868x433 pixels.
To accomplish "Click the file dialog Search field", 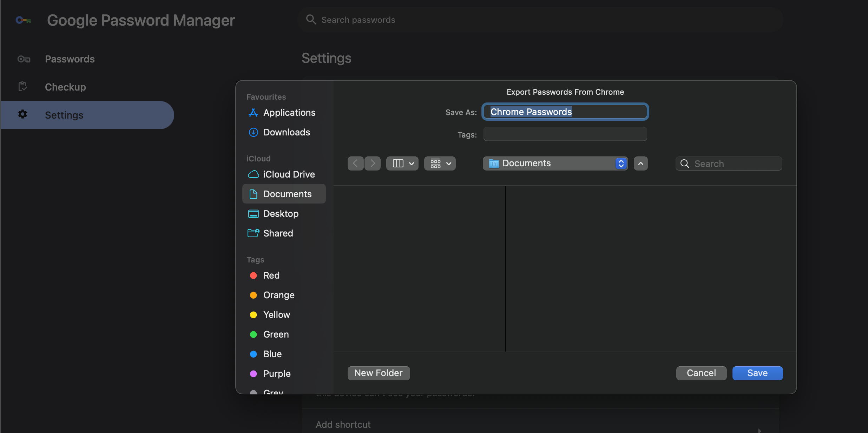I will click(729, 164).
